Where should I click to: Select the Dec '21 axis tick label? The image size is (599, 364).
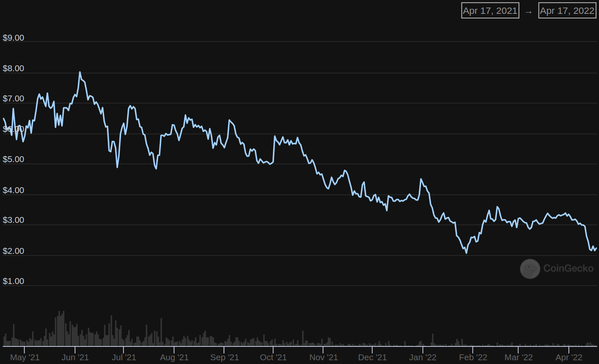(x=372, y=357)
